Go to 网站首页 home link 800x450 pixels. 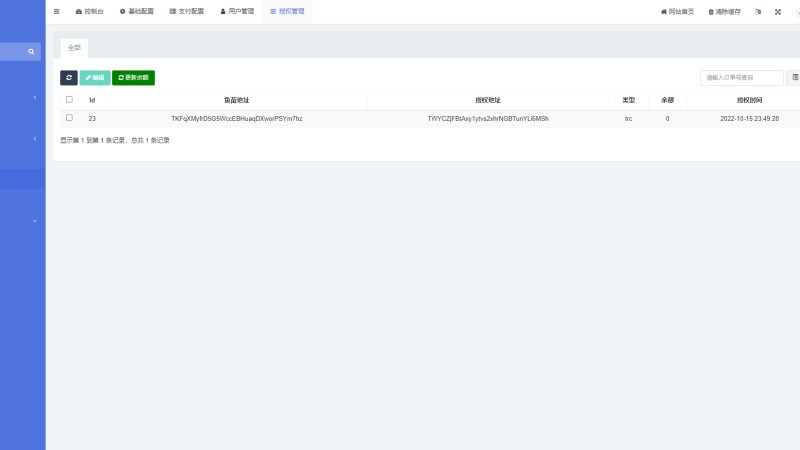[678, 12]
